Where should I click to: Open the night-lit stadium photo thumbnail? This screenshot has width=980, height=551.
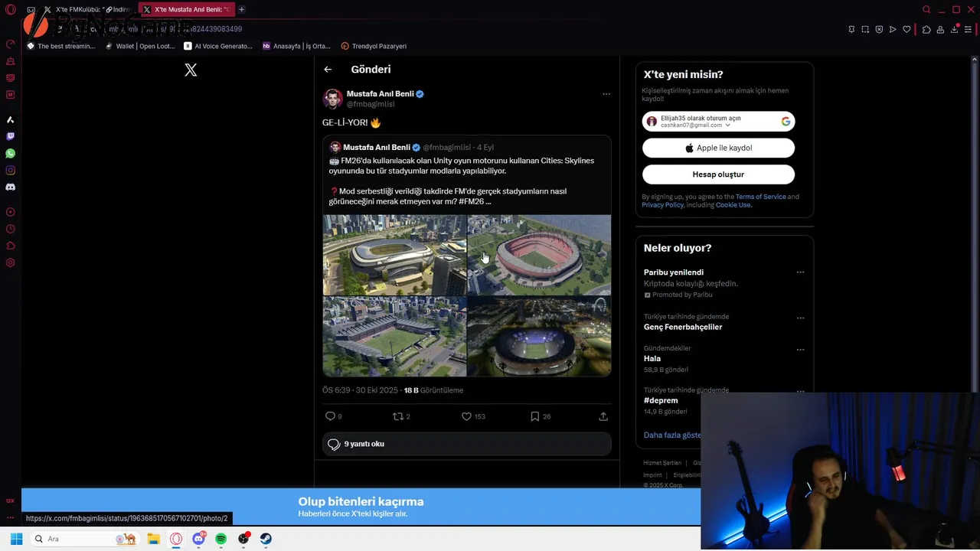pyautogui.click(x=540, y=337)
